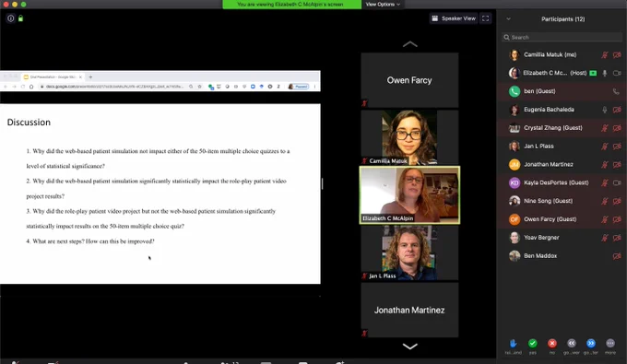Image resolution: width=627 pixels, height=364 pixels.
Task: Toggle Camillia Matuk's video in list
Action: pos(617,55)
